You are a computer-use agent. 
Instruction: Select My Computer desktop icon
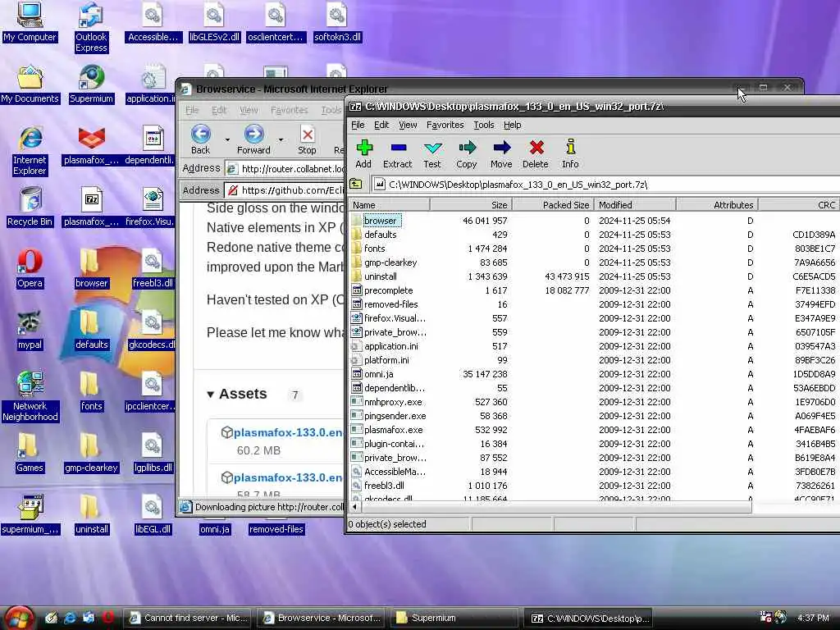point(30,22)
